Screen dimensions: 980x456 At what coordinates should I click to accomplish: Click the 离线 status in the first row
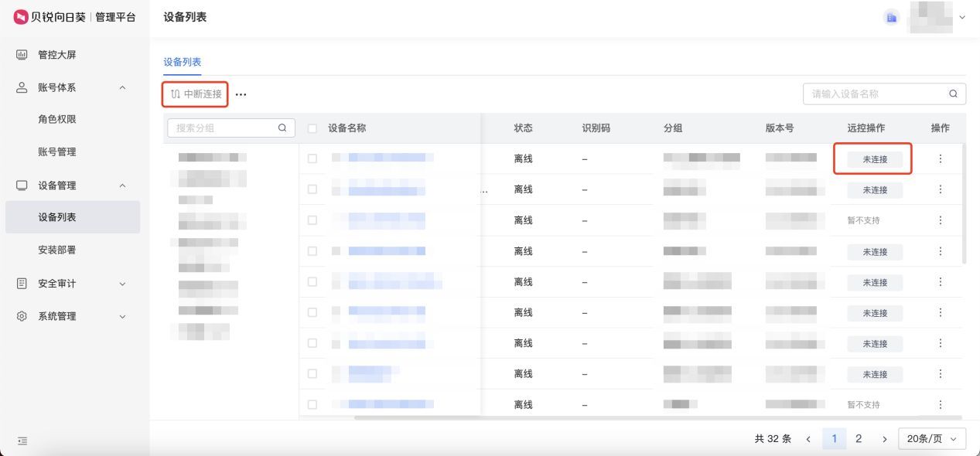523,158
